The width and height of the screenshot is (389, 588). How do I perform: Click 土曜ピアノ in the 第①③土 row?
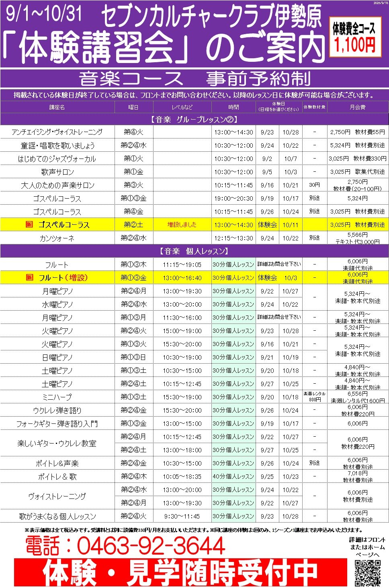(x=57, y=370)
